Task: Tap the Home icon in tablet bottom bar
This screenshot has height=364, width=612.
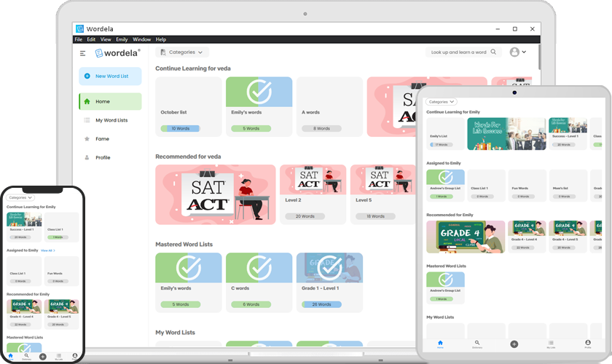Action: pyautogui.click(x=440, y=344)
